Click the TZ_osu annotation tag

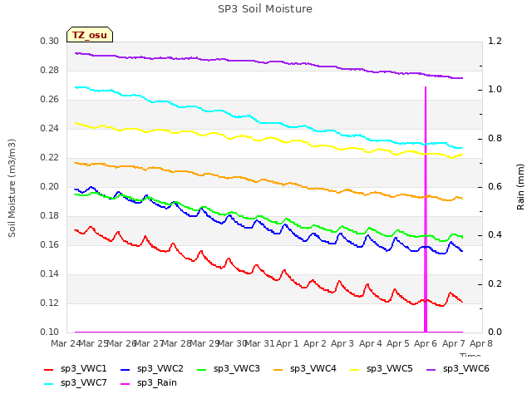pyautogui.click(x=90, y=35)
